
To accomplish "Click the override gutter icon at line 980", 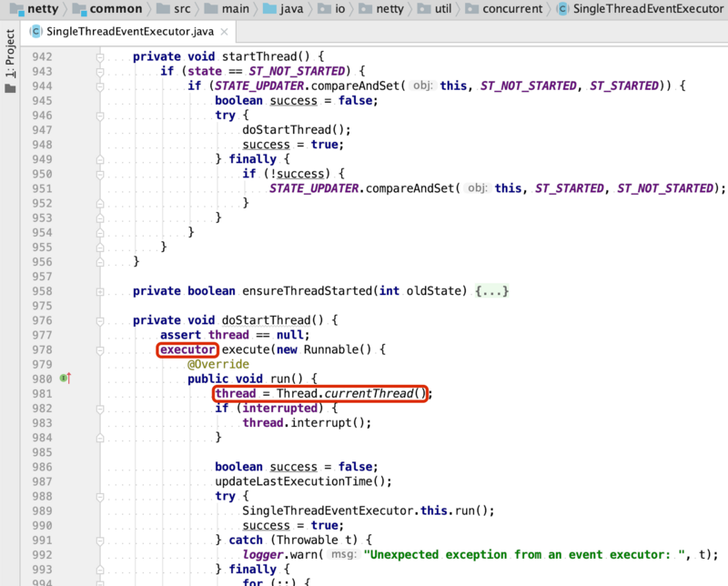I will point(66,379).
